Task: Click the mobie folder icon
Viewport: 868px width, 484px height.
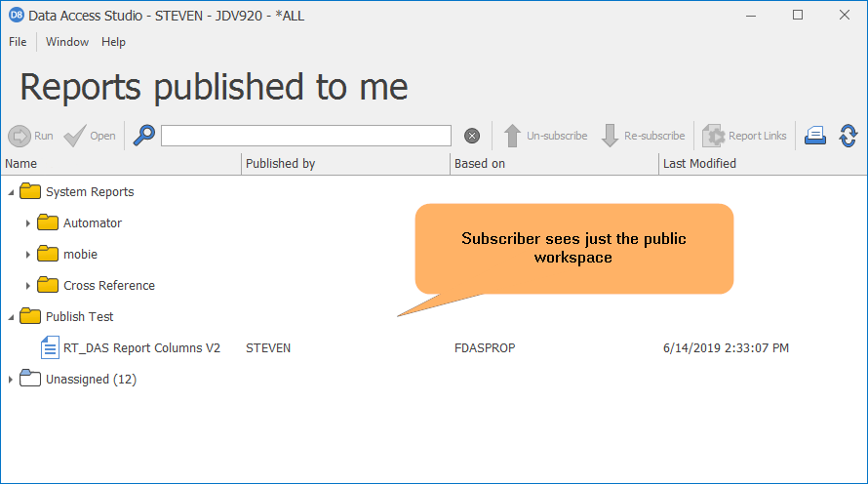Action: point(48,254)
